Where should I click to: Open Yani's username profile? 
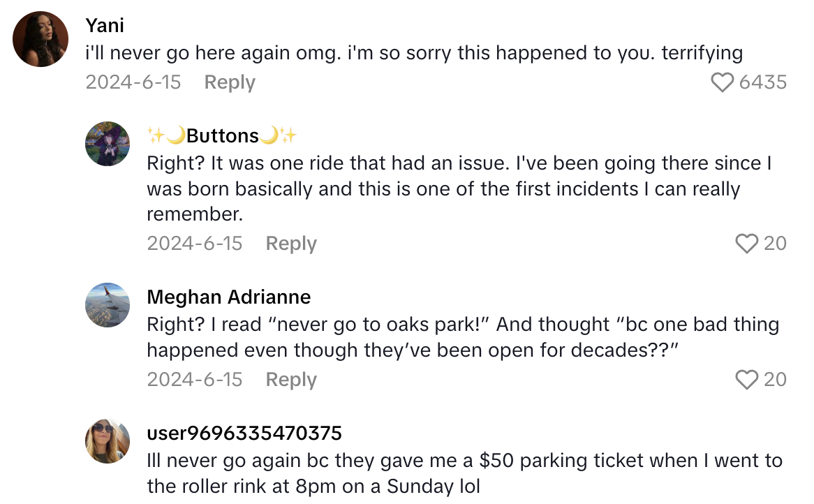pyautogui.click(x=104, y=25)
